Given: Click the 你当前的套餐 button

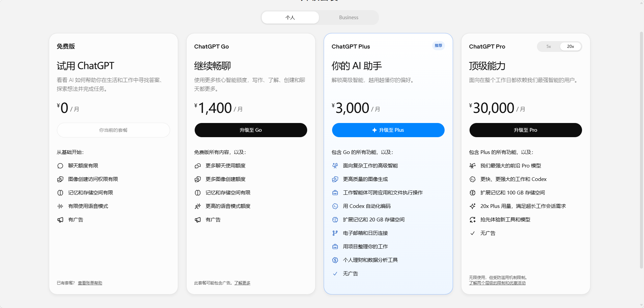Looking at the screenshot, I should click(x=114, y=130).
